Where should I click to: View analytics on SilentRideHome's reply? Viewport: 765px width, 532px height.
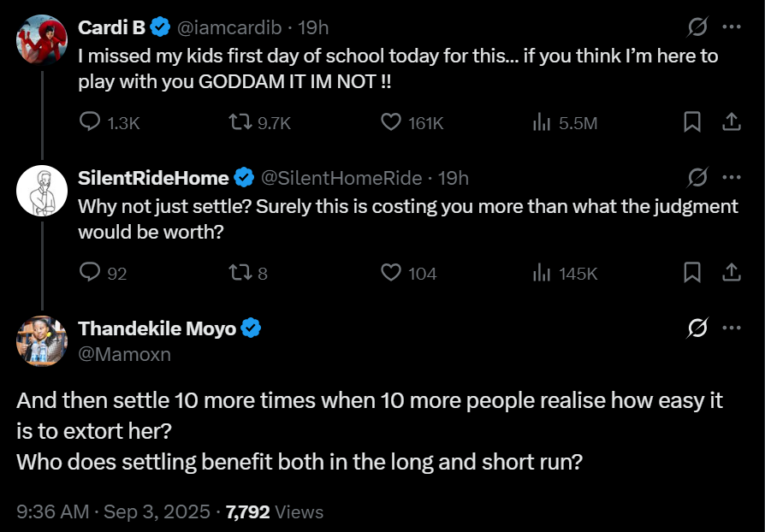[x=543, y=272]
